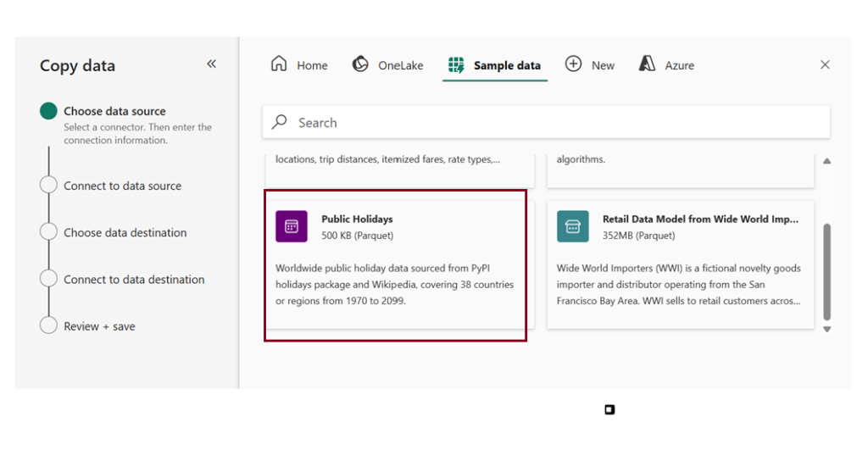Jump to the Review + save step
This screenshot has width=868, height=450.
(x=99, y=325)
